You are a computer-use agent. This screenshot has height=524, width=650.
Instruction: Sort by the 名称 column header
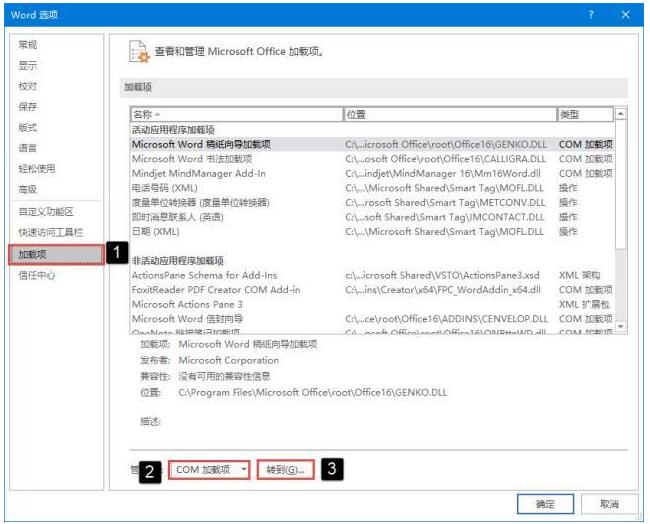tap(235, 115)
